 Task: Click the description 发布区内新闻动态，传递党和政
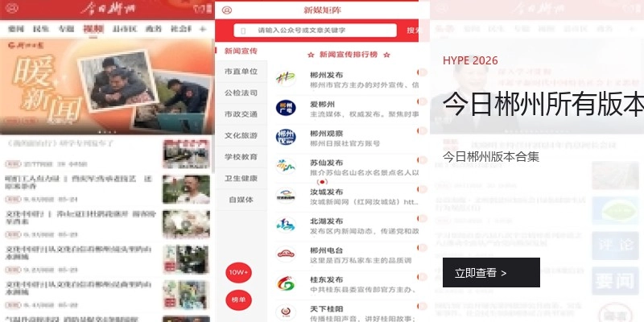point(365,231)
